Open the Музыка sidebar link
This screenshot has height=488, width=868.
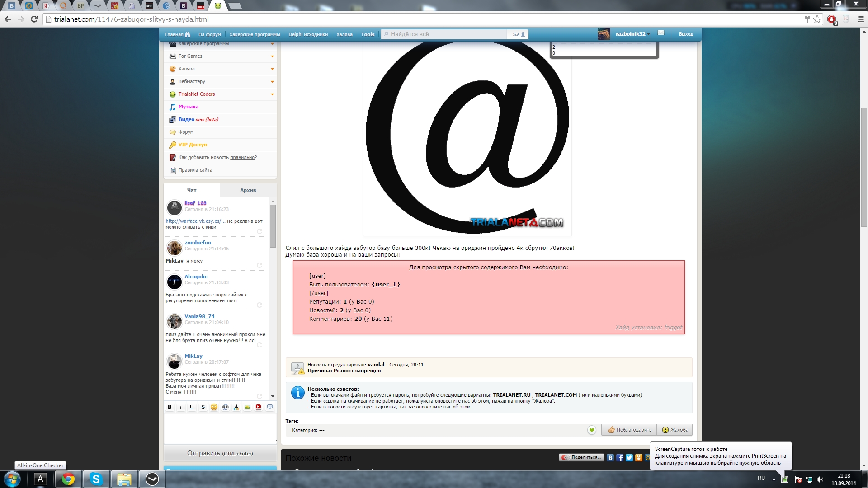pyautogui.click(x=189, y=107)
